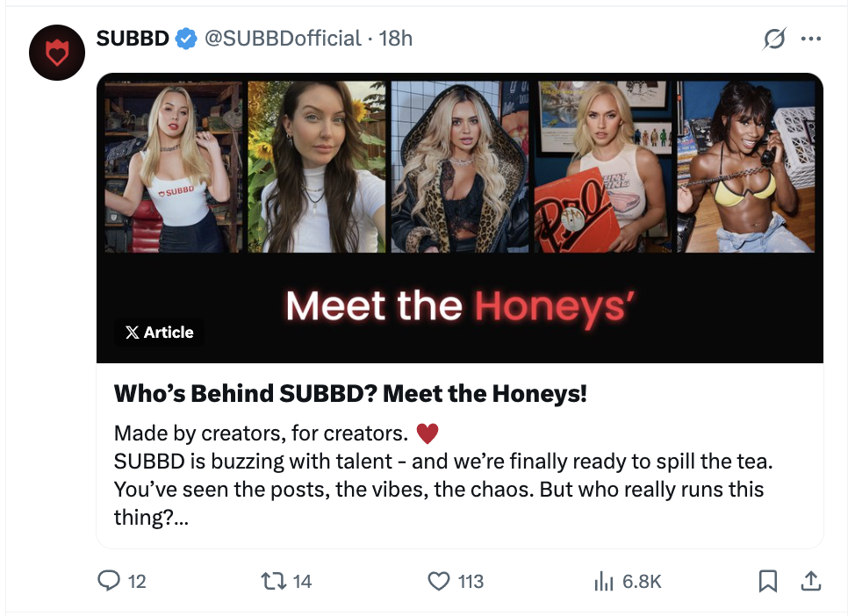
Task: View post analytics bar chart icon
Action: (603, 581)
